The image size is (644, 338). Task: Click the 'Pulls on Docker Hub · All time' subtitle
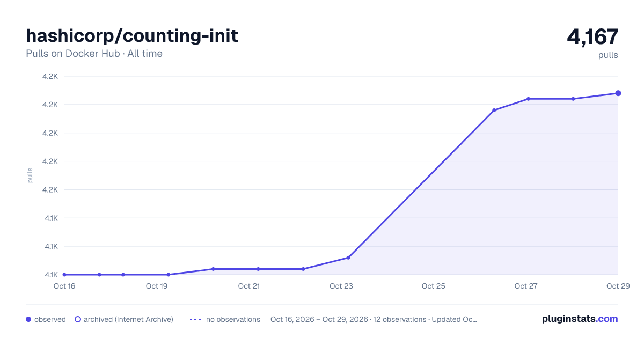coord(94,54)
